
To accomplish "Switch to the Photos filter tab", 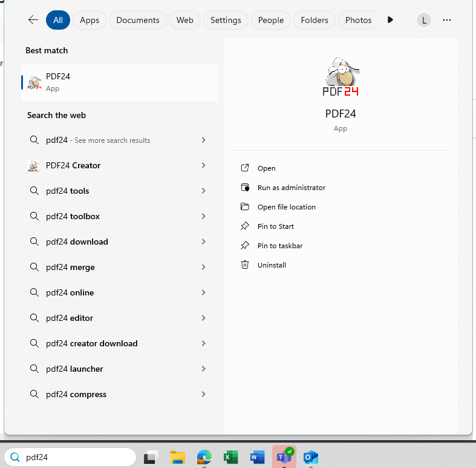I will coord(357,20).
